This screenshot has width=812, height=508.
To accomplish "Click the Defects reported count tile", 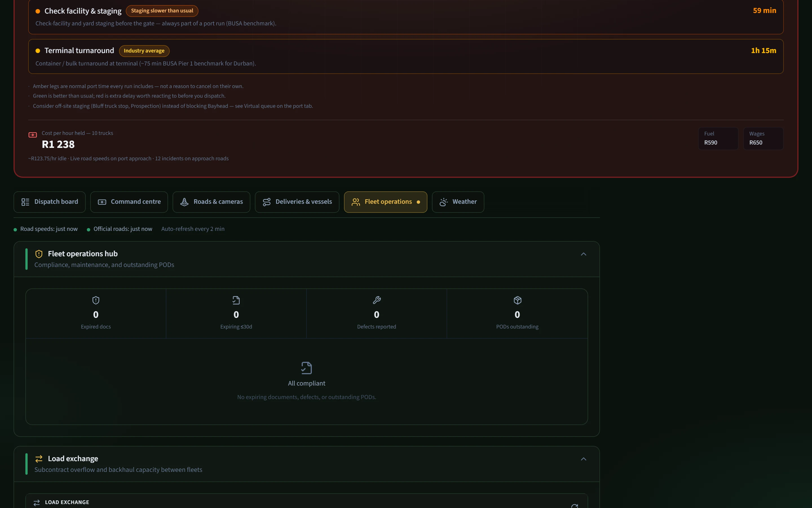I will click(x=376, y=314).
